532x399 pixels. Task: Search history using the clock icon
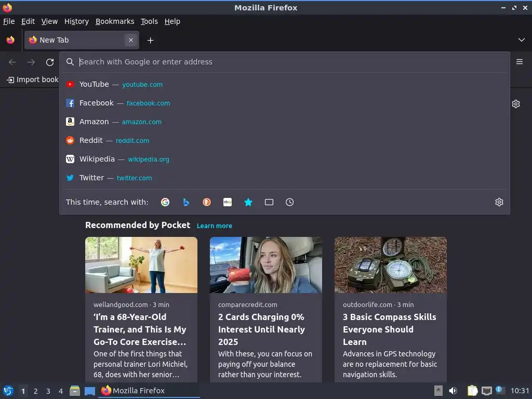tap(290, 202)
